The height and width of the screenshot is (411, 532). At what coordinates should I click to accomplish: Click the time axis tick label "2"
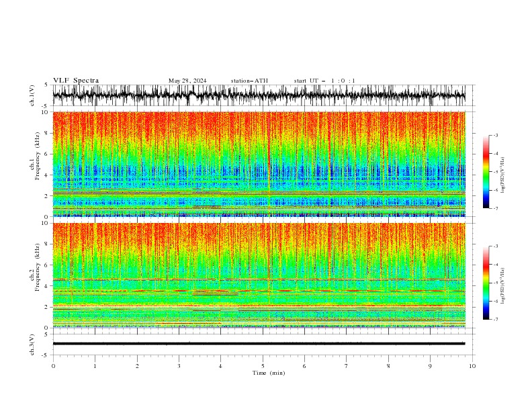pyautogui.click(x=137, y=366)
